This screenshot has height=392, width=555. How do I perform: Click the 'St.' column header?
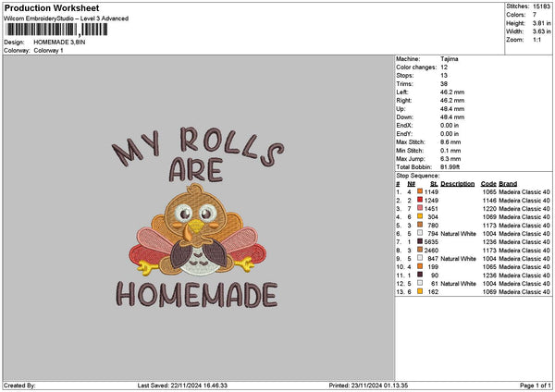[x=434, y=184]
